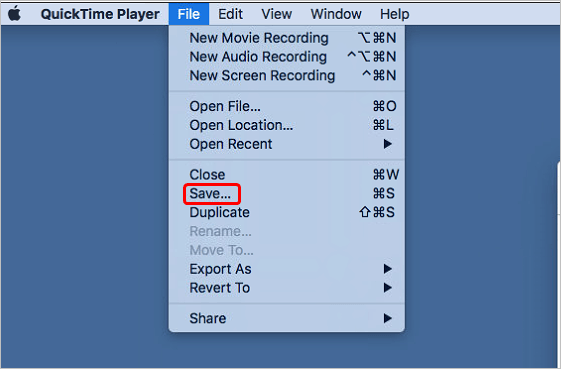The height and width of the screenshot is (369, 561).
Task: Open the Apple menu
Action: click(x=14, y=14)
